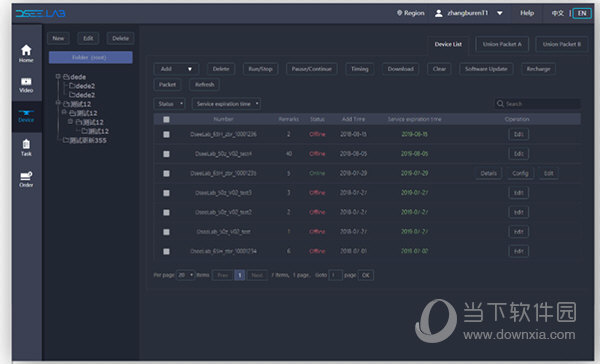Open the Add dropdown
Viewport: 600px width, 364px height.
[x=176, y=69]
